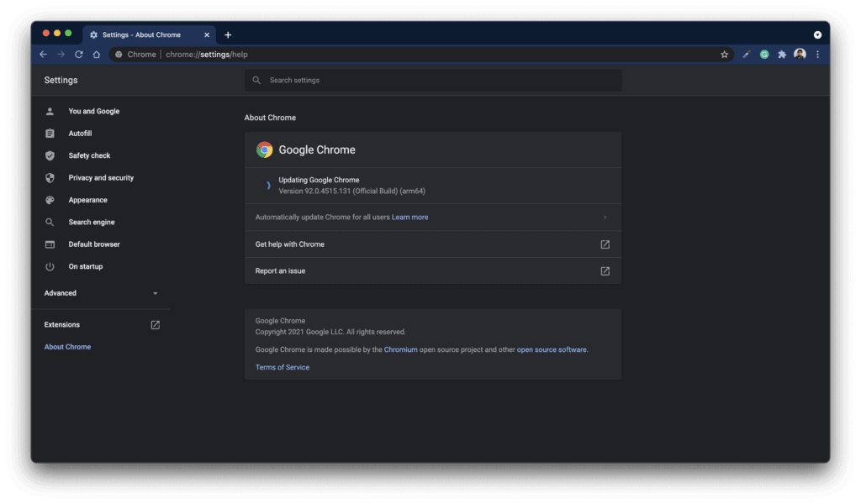Open Terms of Service link

[283, 367]
